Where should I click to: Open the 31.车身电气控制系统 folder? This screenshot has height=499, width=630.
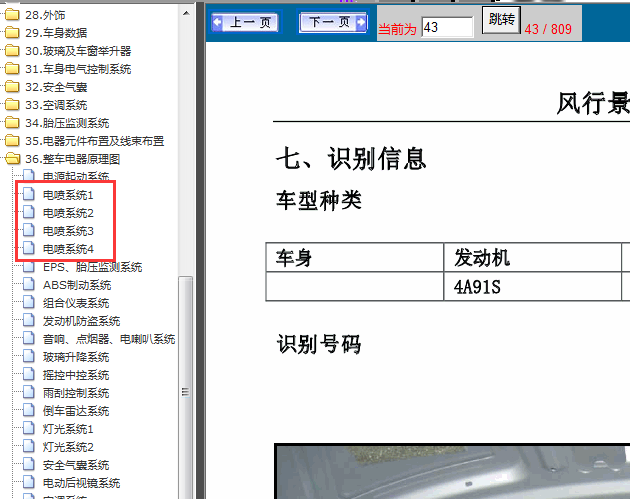(78, 69)
